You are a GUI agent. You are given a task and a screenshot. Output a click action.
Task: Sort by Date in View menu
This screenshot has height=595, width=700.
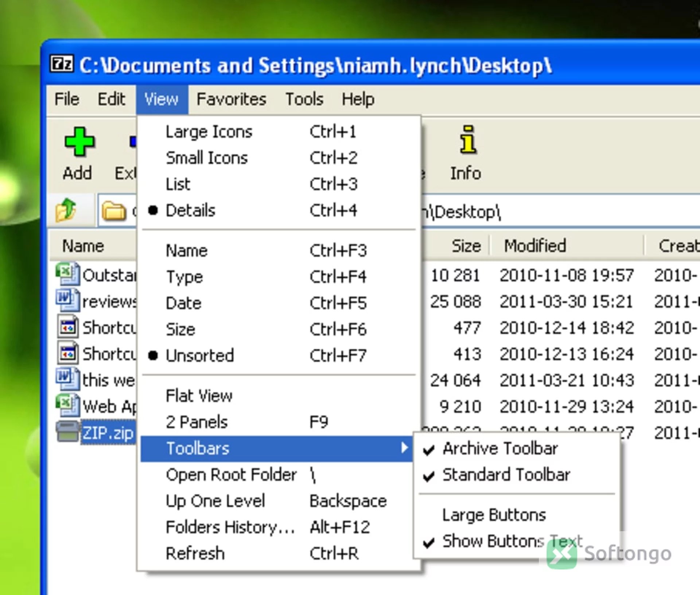279,303
